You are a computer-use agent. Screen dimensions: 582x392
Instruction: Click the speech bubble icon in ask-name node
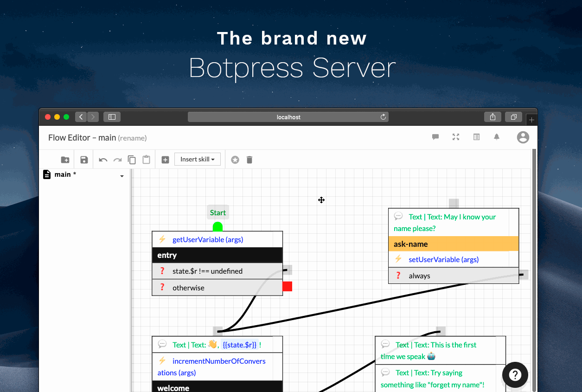pyautogui.click(x=398, y=216)
